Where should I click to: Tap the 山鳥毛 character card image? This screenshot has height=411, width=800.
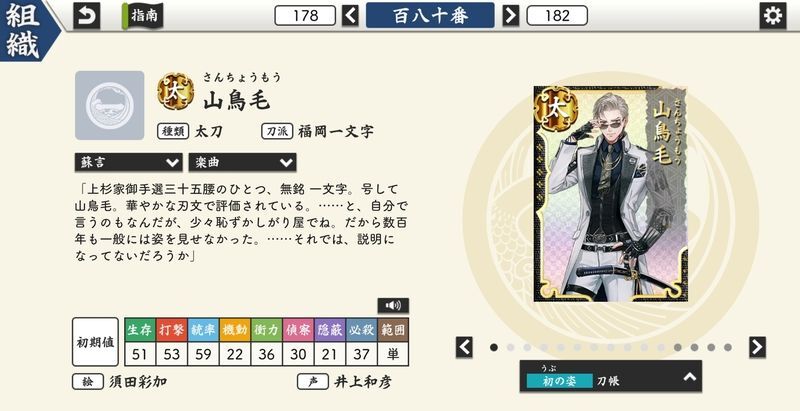[x=610, y=194]
